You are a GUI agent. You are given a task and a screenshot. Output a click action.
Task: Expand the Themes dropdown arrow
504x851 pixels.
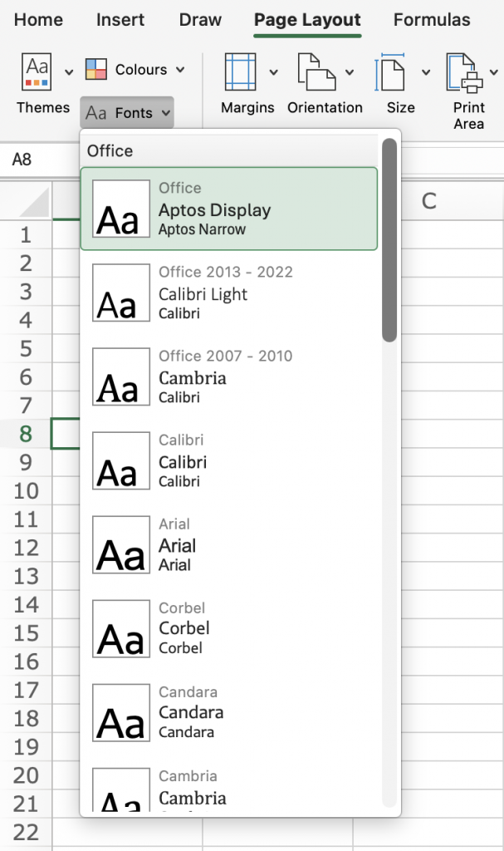point(69,71)
